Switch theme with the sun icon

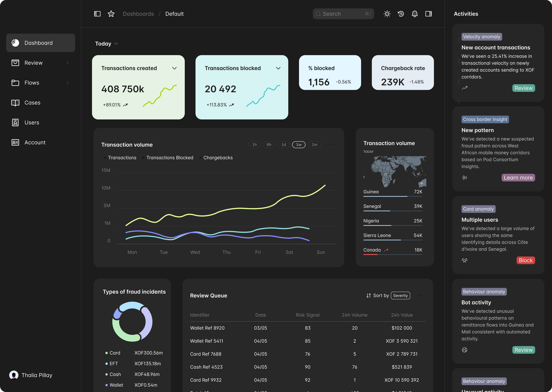click(x=387, y=14)
